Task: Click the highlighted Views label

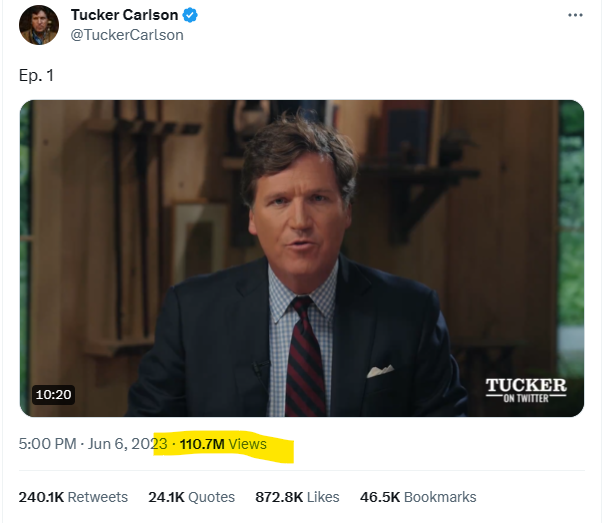Action: pos(248,444)
